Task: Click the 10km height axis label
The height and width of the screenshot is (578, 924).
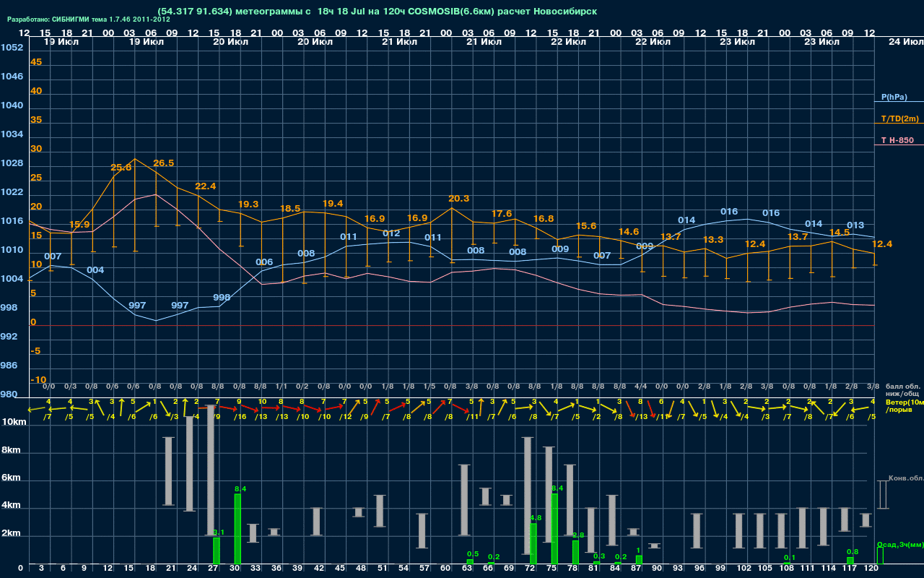Action: [13, 421]
